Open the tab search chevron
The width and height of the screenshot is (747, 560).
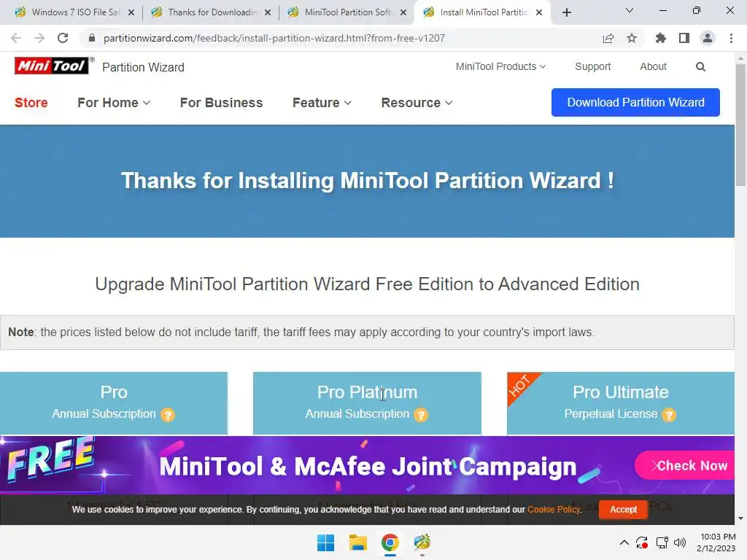(x=630, y=10)
